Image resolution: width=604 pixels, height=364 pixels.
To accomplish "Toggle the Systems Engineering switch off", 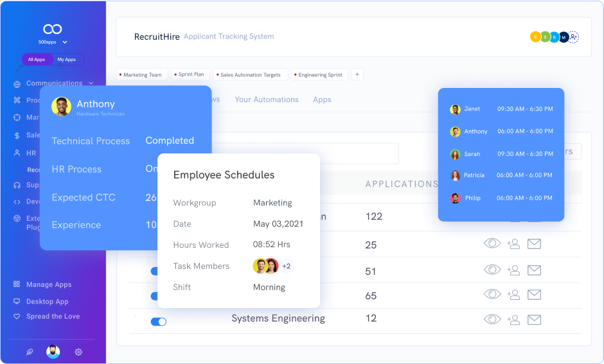I will (x=158, y=322).
